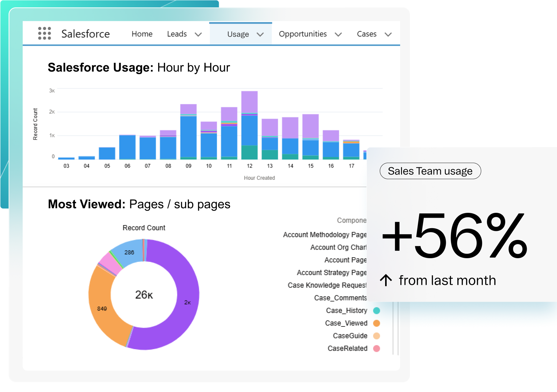Open the App Launcher dots grid icon
557x392 pixels.
[44, 33]
